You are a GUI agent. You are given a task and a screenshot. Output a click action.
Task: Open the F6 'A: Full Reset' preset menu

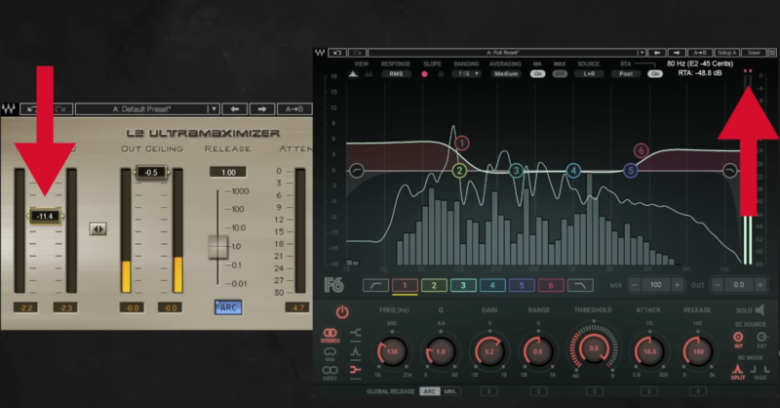[503, 52]
